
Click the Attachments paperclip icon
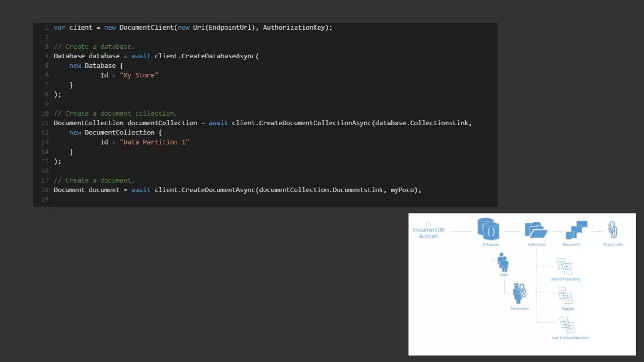[x=612, y=229]
